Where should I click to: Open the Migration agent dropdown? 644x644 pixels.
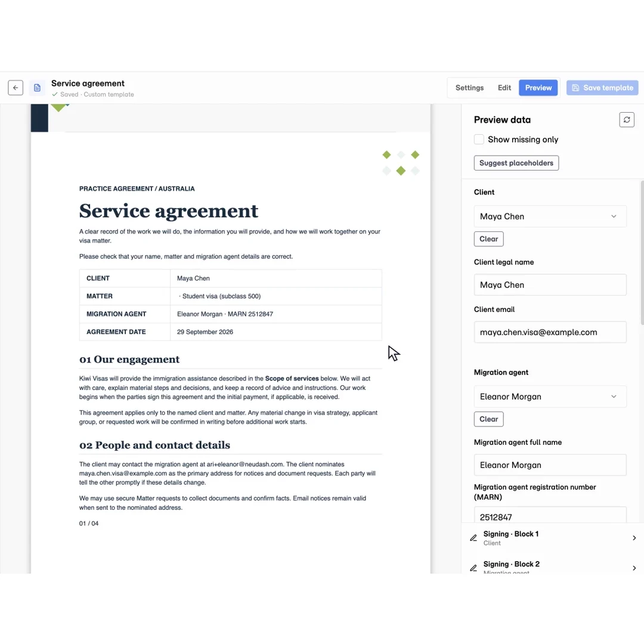click(550, 397)
